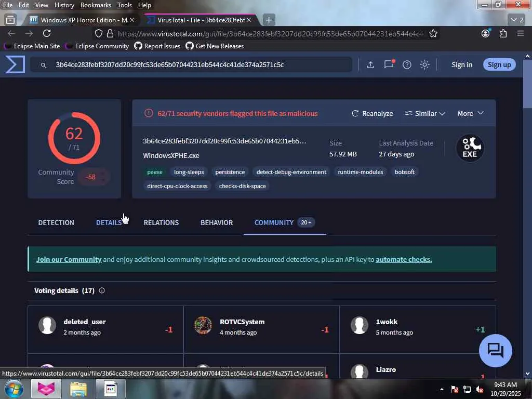
Task: Click the muted volume tray icon
Action: pos(479,390)
